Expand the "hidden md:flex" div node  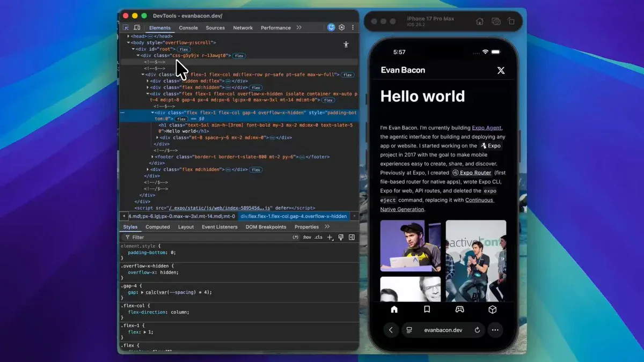(148, 81)
